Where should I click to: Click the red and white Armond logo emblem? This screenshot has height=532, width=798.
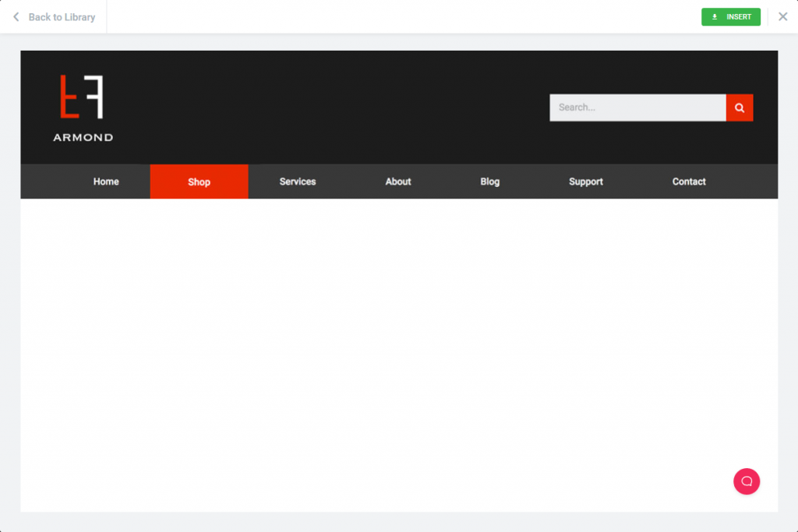(82, 97)
